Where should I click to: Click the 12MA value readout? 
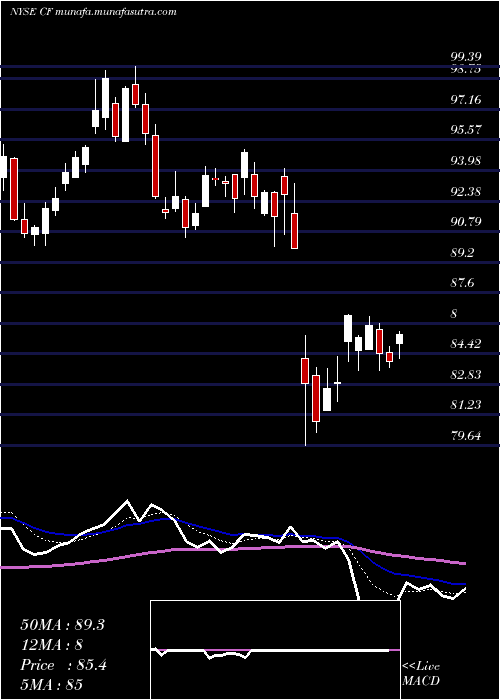[52, 645]
